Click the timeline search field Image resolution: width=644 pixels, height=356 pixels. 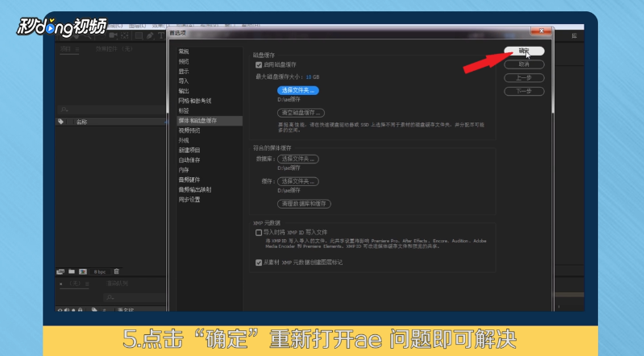tap(135, 297)
